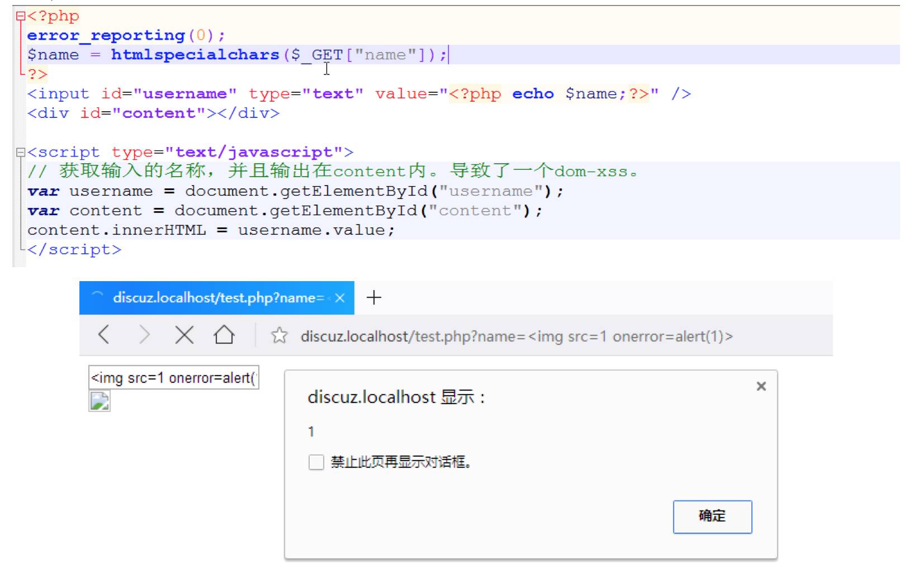Open a new tab with plus icon
909x588 pixels.
click(x=373, y=297)
